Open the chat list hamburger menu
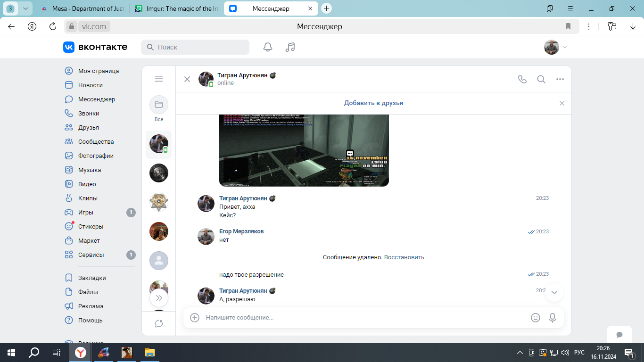The image size is (644, 362). click(x=159, y=79)
